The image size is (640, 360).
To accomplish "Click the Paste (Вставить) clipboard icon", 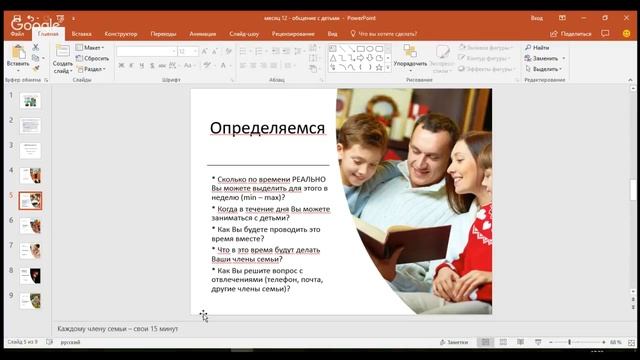I will pyautogui.click(x=18, y=52).
